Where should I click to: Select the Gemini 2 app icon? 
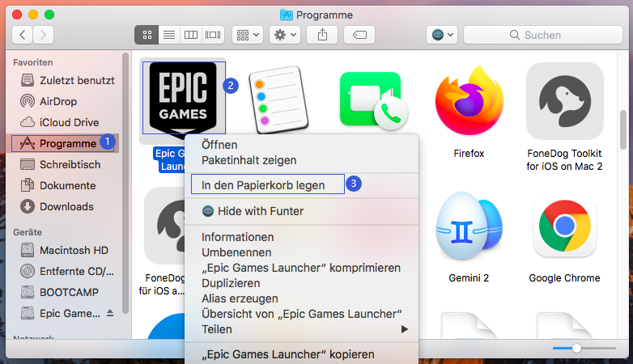tap(469, 226)
